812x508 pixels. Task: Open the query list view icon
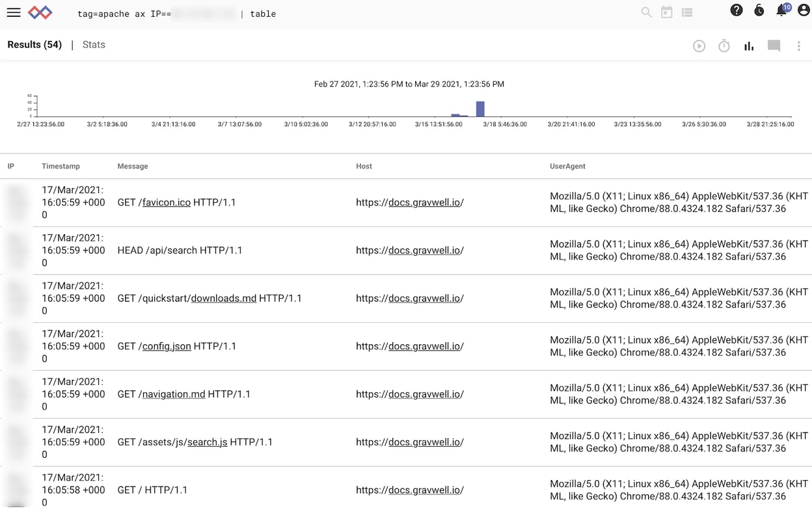pos(687,12)
